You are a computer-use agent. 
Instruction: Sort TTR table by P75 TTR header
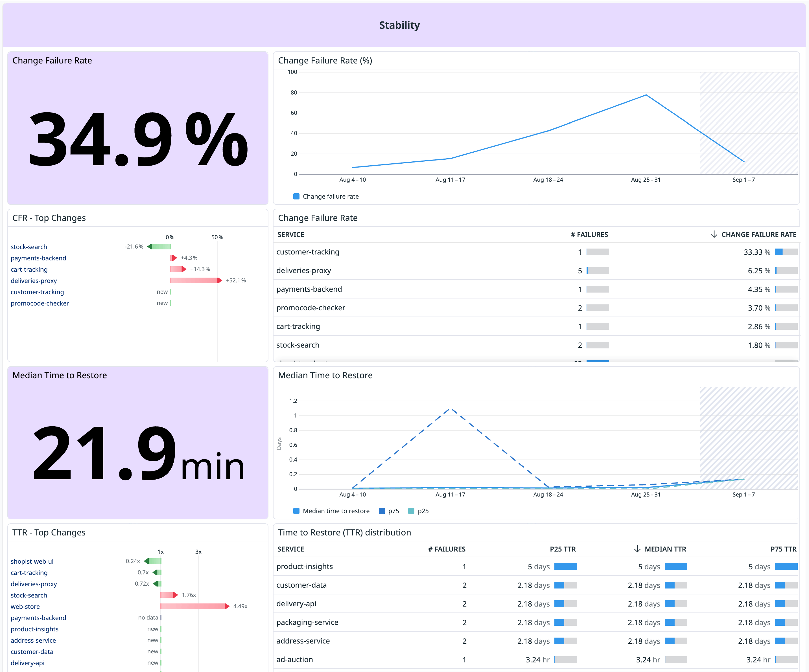point(783,549)
